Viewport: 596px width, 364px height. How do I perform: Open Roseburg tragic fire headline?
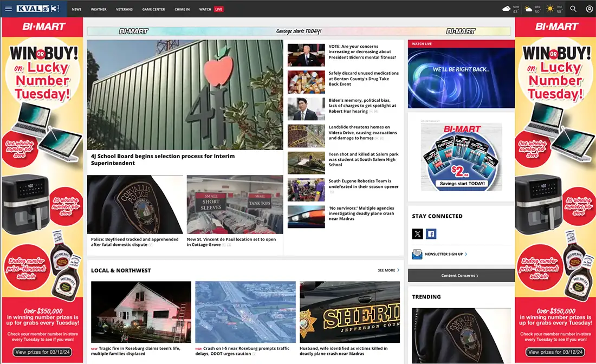(135, 350)
